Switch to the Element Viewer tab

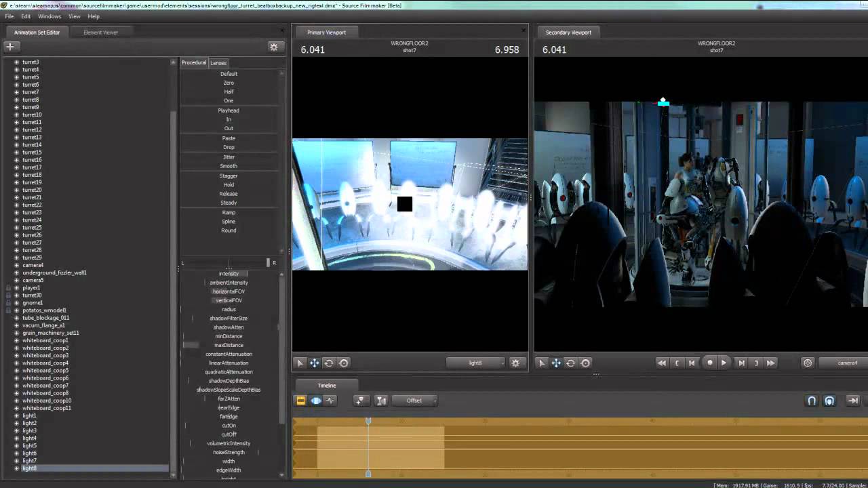pos(101,33)
